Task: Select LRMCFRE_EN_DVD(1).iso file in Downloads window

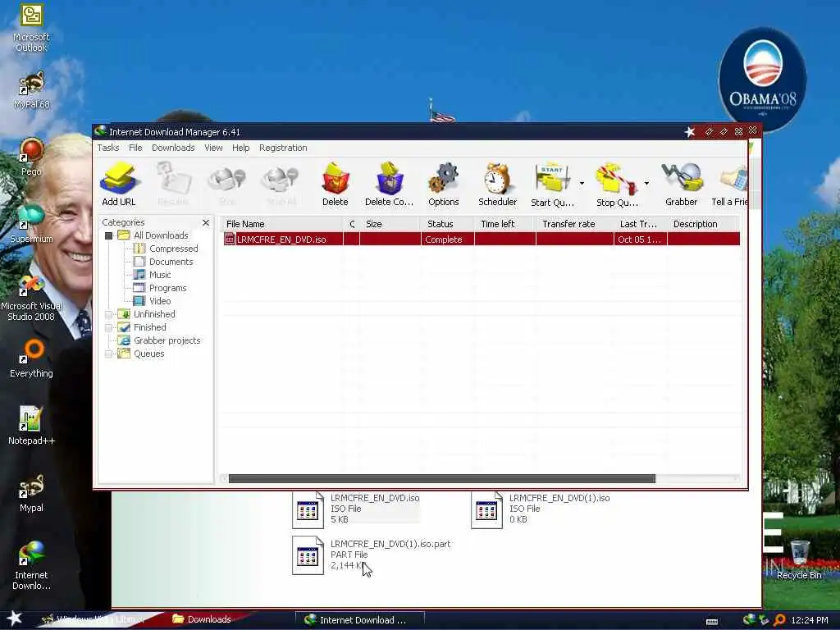Action: pyautogui.click(x=541, y=509)
